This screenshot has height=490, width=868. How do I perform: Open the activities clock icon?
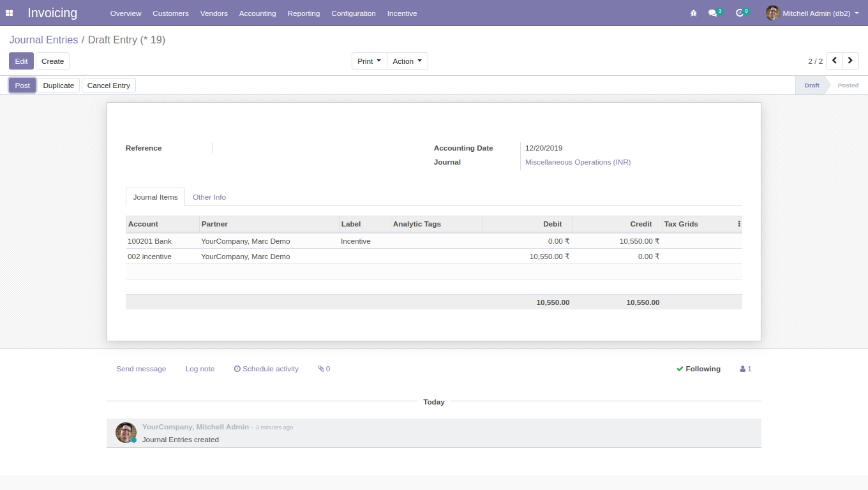(740, 13)
